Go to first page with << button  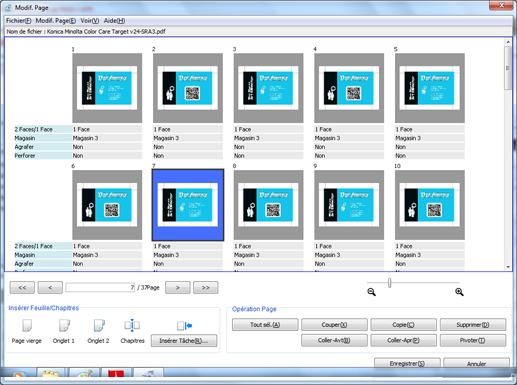pyautogui.click(x=22, y=288)
